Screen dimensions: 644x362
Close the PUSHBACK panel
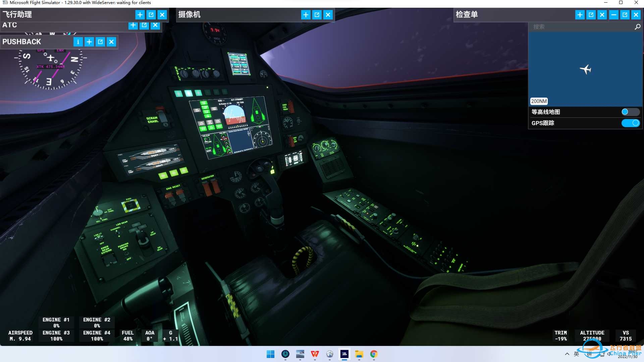(111, 42)
